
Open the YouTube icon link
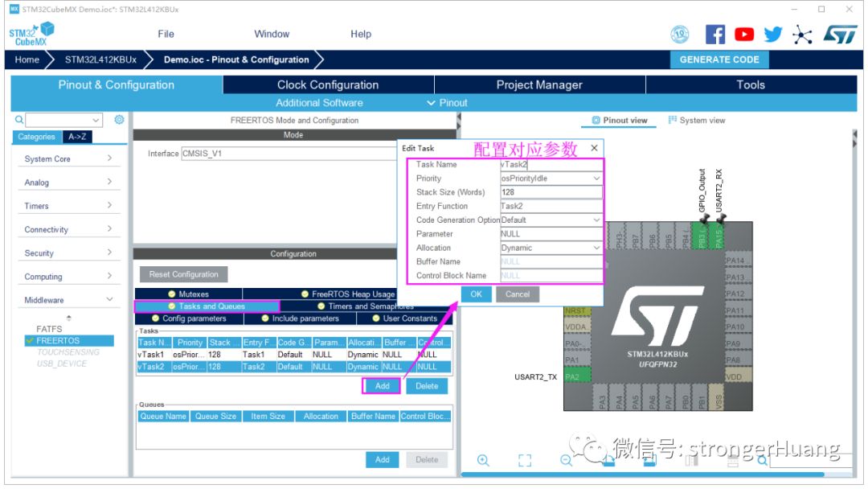tap(744, 34)
